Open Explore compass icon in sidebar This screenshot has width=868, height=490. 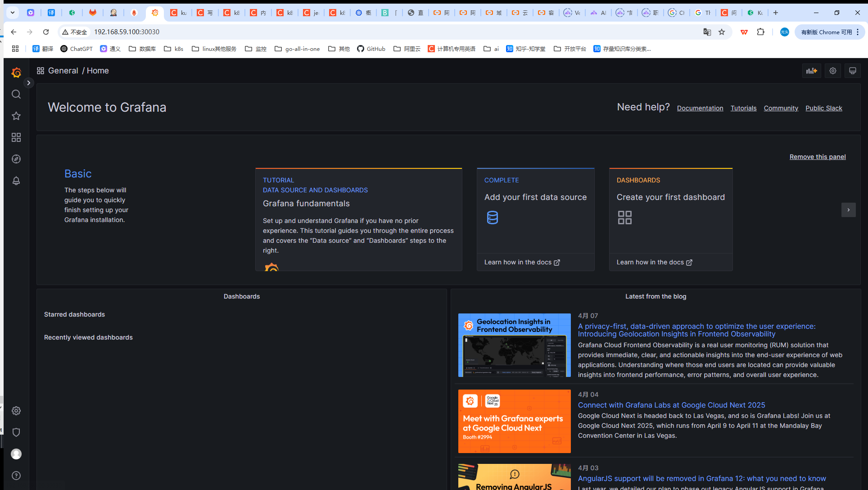coord(16,159)
